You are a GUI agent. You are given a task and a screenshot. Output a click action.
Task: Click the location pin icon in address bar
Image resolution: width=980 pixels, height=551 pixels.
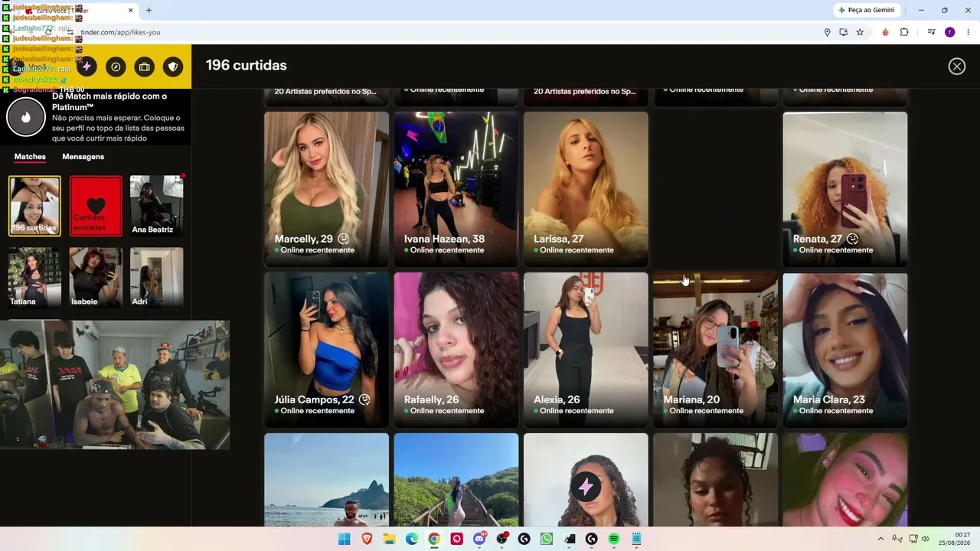pos(827,32)
